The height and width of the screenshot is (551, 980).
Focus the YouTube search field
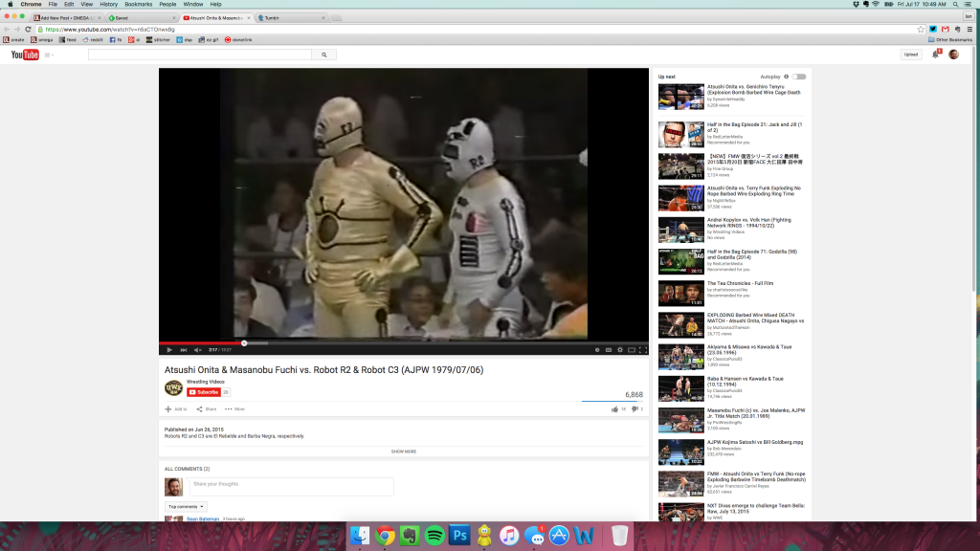coord(200,55)
